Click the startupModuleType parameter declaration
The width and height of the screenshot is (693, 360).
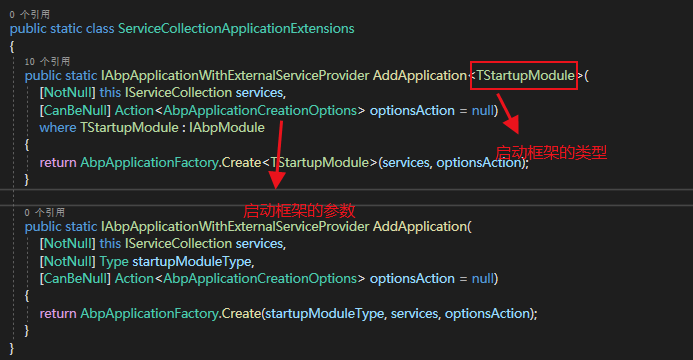tap(193, 261)
